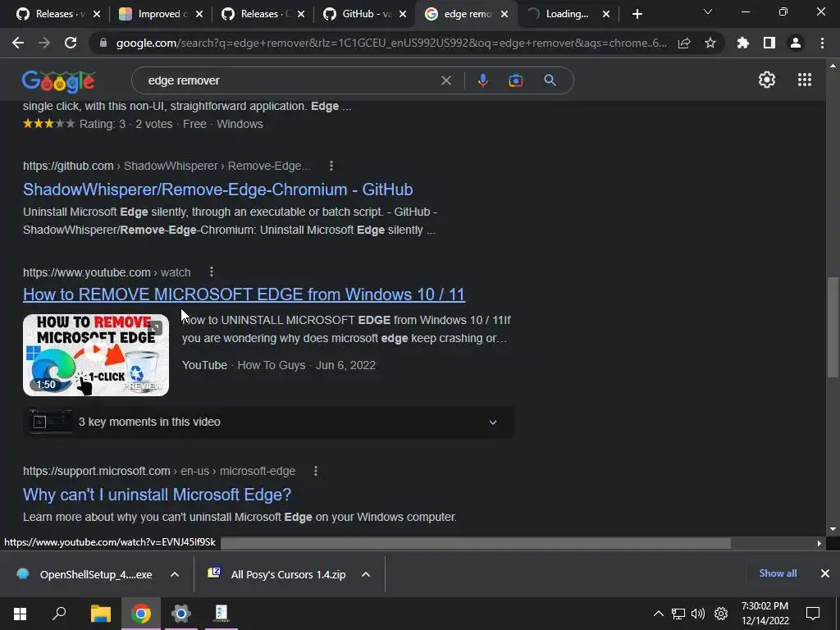
Task: Click the vertical page scrollbar thumb
Action: click(x=833, y=327)
